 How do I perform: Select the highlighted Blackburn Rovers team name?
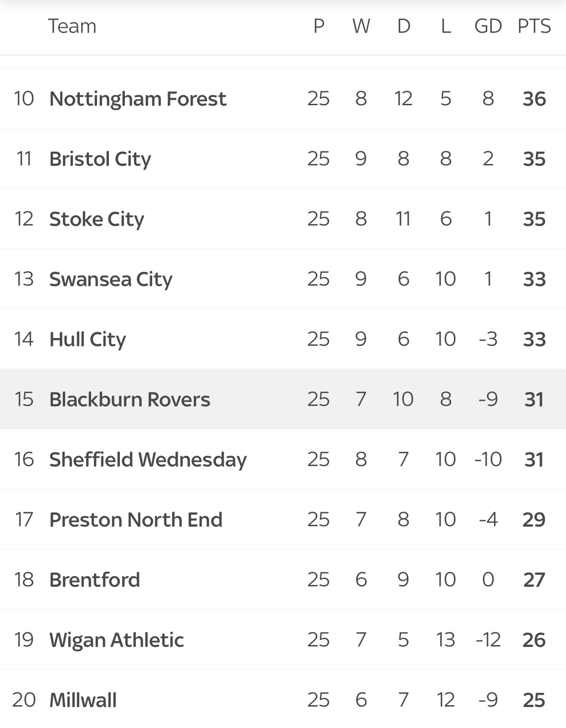tap(129, 400)
